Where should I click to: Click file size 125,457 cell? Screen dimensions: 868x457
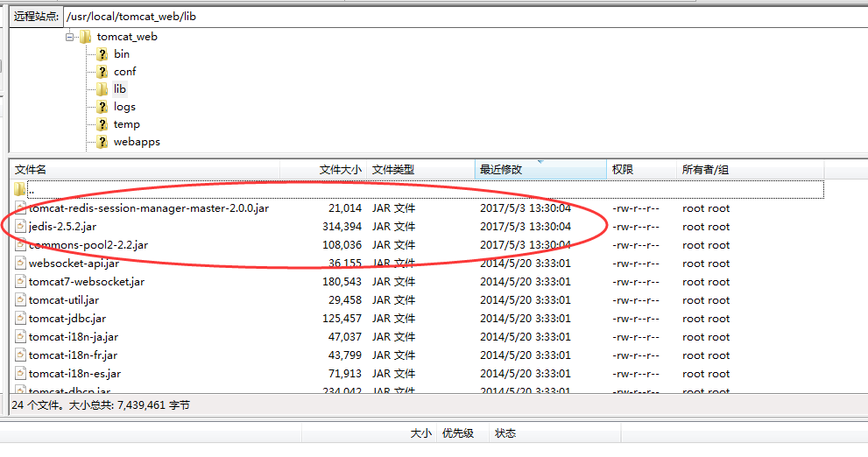342,318
